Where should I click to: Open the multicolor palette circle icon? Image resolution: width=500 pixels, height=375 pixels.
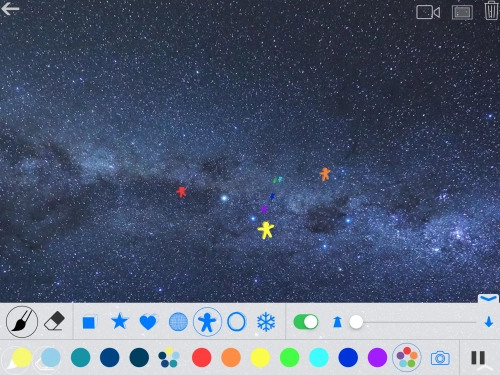pyautogui.click(x=407, y=357)
